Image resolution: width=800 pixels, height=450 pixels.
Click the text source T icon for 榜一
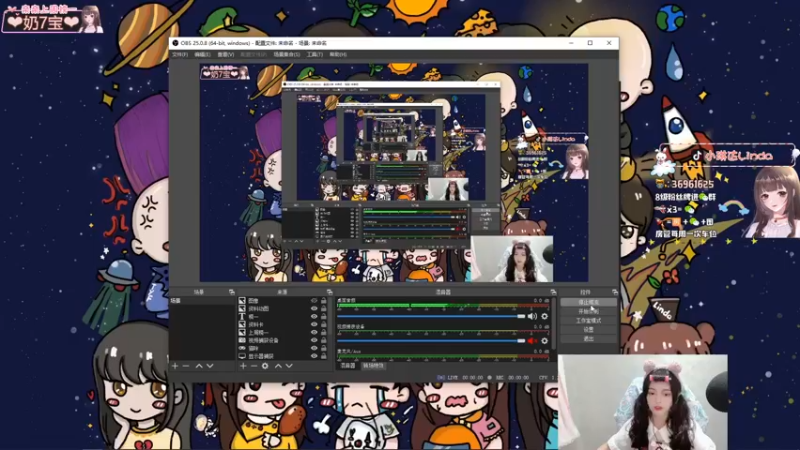point(242,316)
